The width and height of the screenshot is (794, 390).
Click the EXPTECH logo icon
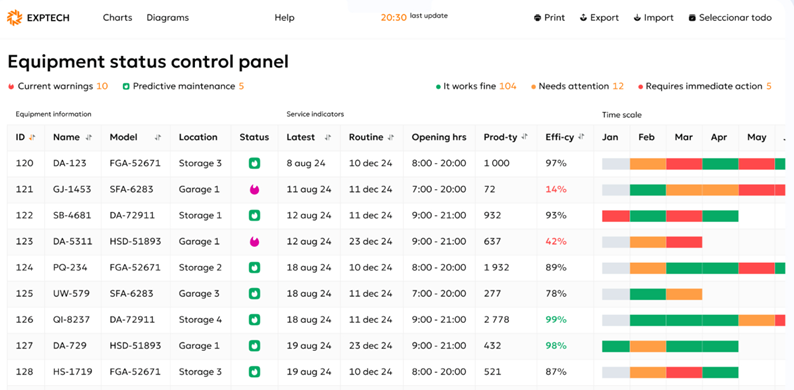click(x=14, y=18)
